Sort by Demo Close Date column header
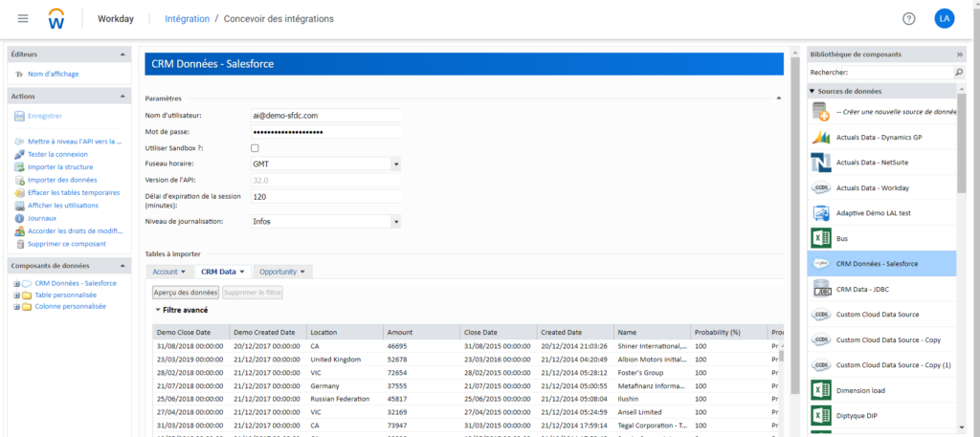The image size is (980, 437). point(190,332)
